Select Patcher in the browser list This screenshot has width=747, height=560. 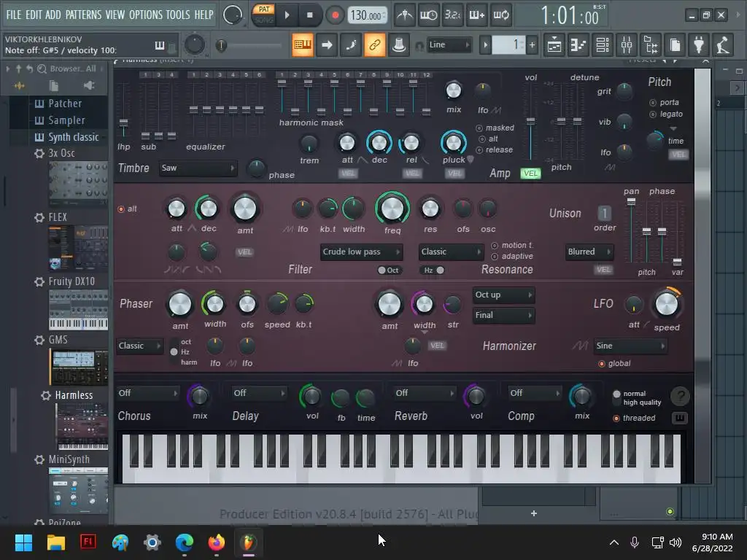click(65, 104)
